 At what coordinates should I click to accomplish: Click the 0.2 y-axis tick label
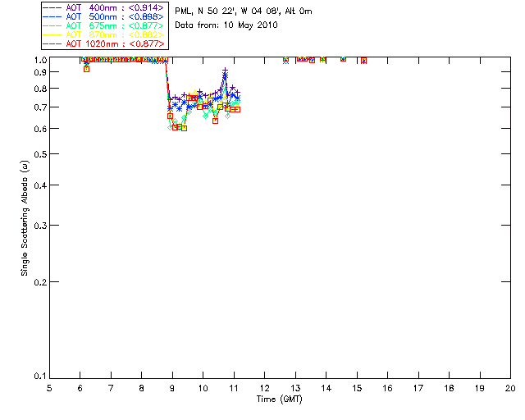(x=40, y=282)
